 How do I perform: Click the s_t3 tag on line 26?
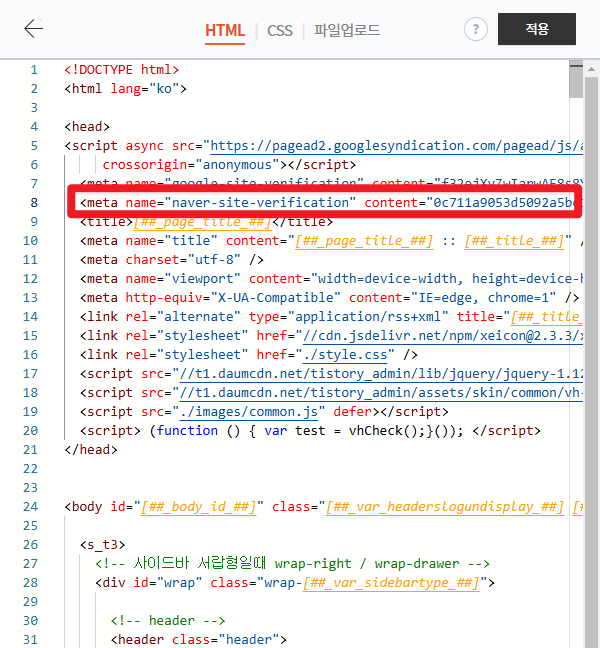click(x=102, y=545)
